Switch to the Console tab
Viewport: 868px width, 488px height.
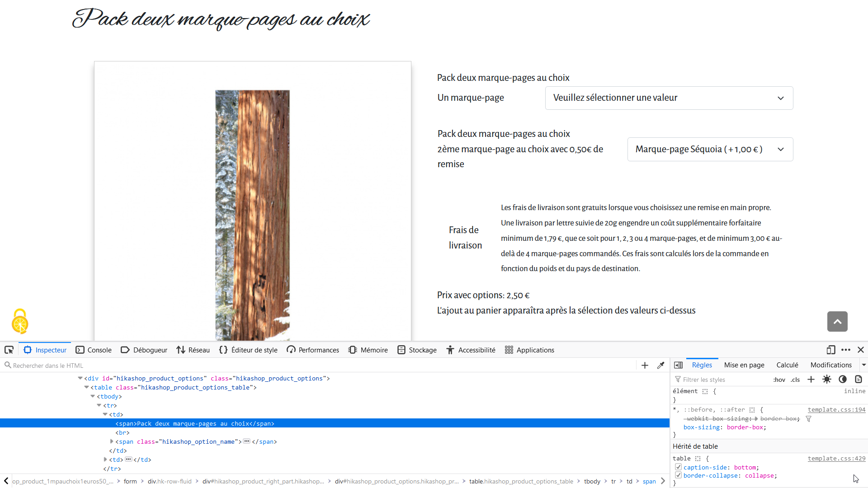coord(94,350)
